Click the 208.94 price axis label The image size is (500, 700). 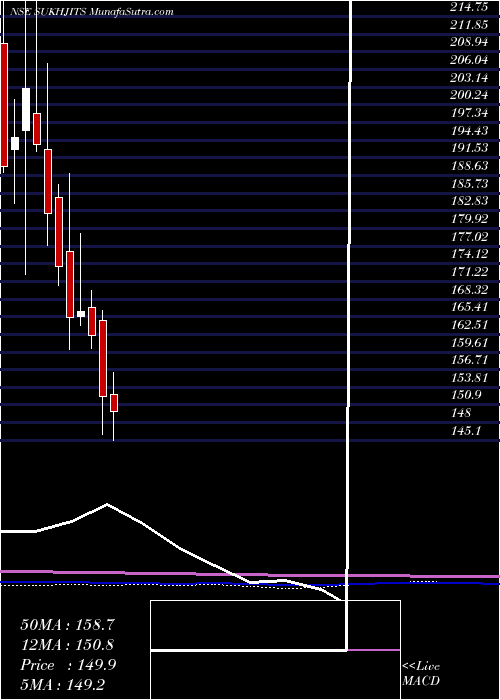pyautogui.click(x=471, y=42)
